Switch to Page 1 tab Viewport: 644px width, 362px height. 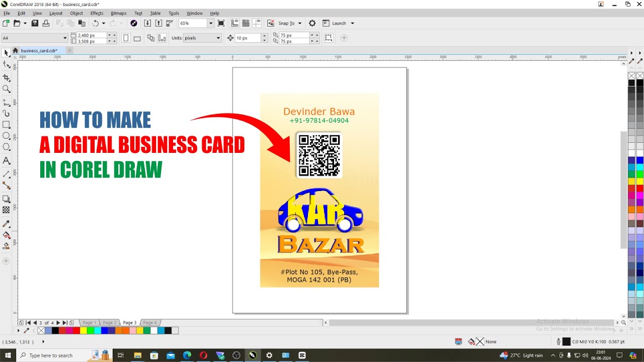[89, 323]
